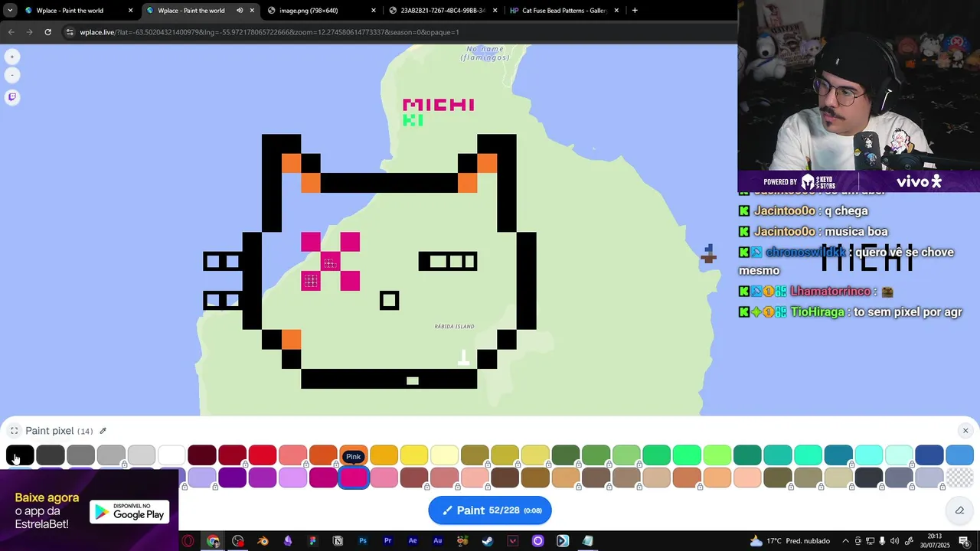Go back in browser history
This screenshot has height=551, width=980.
[11, 32]
